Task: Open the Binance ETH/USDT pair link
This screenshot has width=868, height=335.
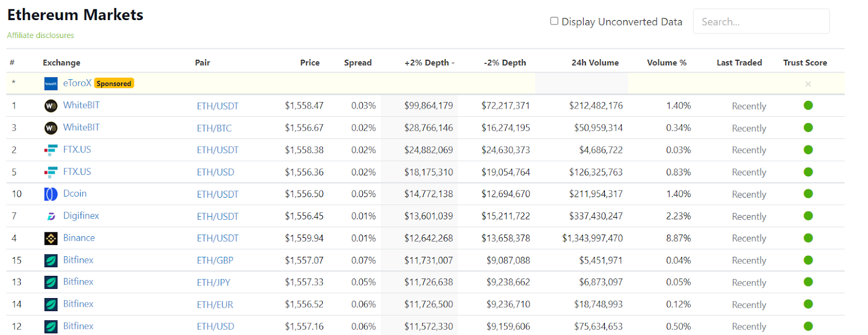Action: (218, 238)
